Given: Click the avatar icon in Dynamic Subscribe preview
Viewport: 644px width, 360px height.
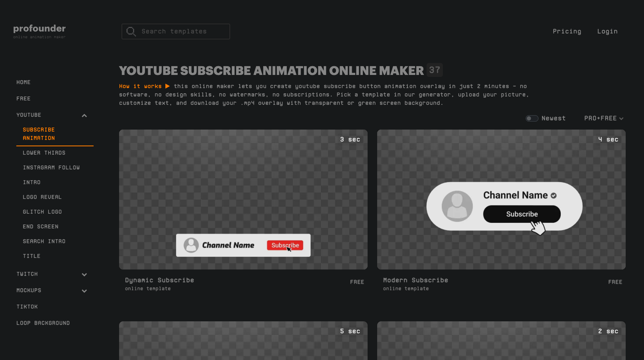Looking at the screenshot, I should (x=191, y=245).
